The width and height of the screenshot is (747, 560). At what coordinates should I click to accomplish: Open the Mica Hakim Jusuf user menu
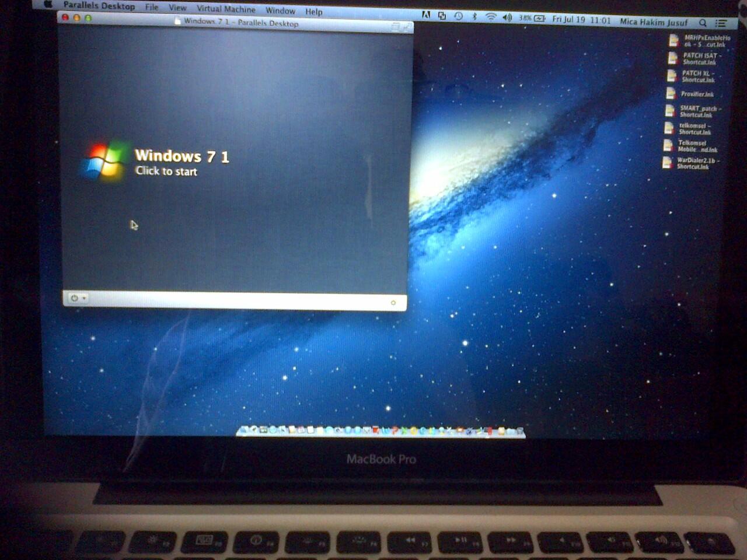pyautogui.click(x=654, y=22)
